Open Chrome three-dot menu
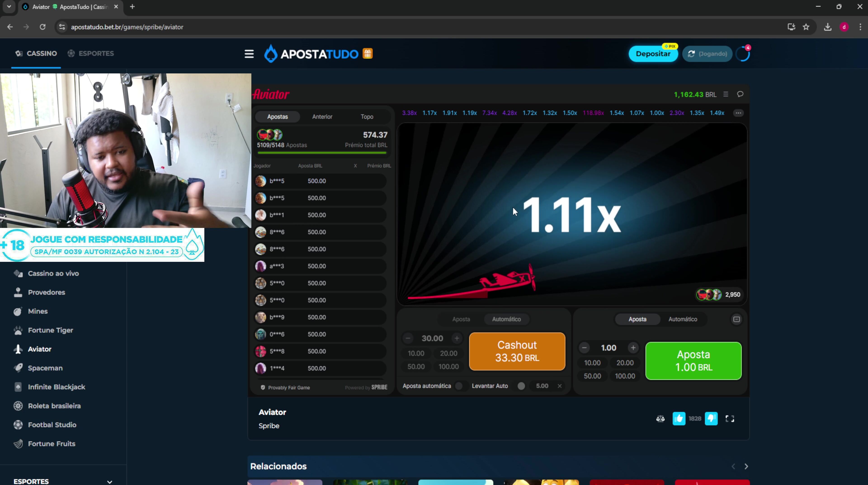The height and width of the screenshot is (485, 868). pos(860,27)
